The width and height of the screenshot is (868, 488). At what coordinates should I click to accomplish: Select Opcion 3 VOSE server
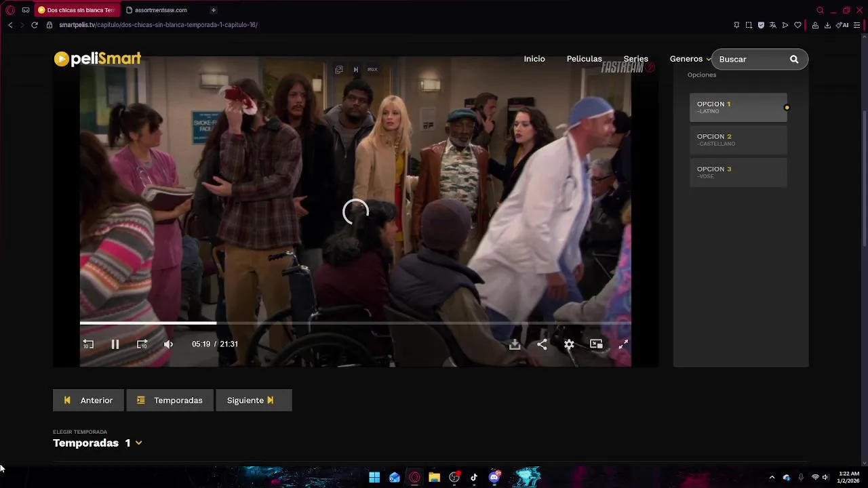[738, 172]
